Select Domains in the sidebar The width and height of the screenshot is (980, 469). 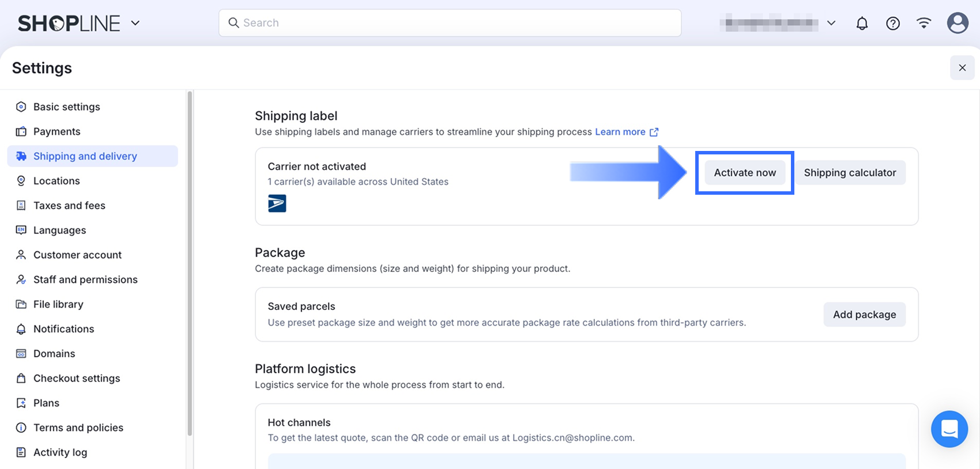click(54, 353)
